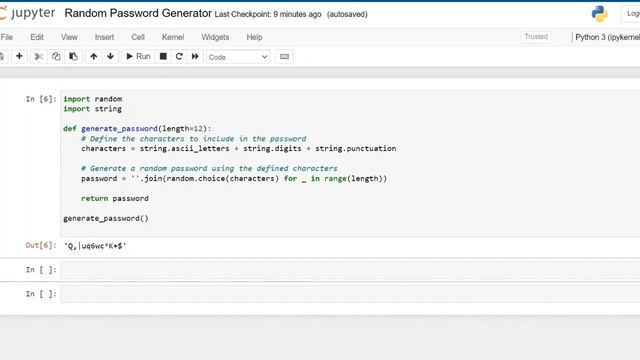
Task: Open the command palette keyboard icon
Action: pyautogui.click(x=284, y=57)
